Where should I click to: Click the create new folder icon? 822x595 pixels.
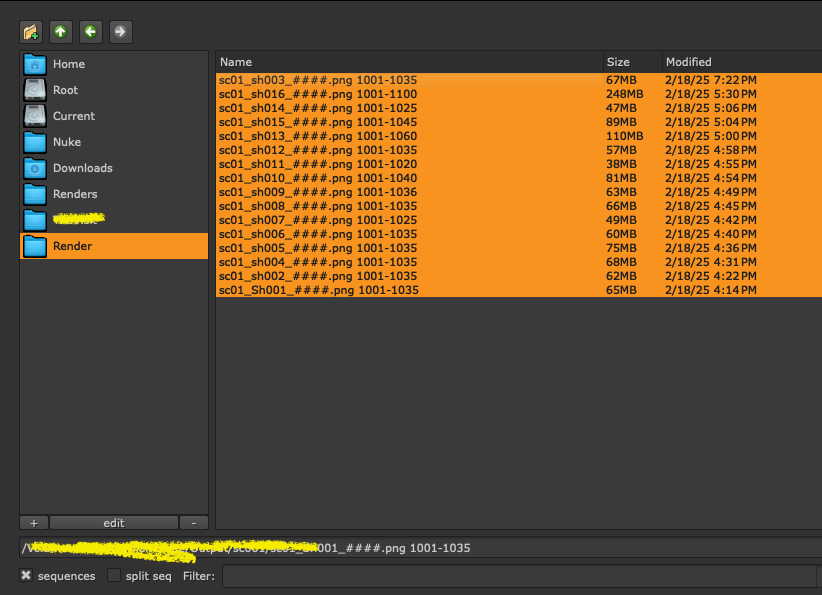[x=30, y=31]
